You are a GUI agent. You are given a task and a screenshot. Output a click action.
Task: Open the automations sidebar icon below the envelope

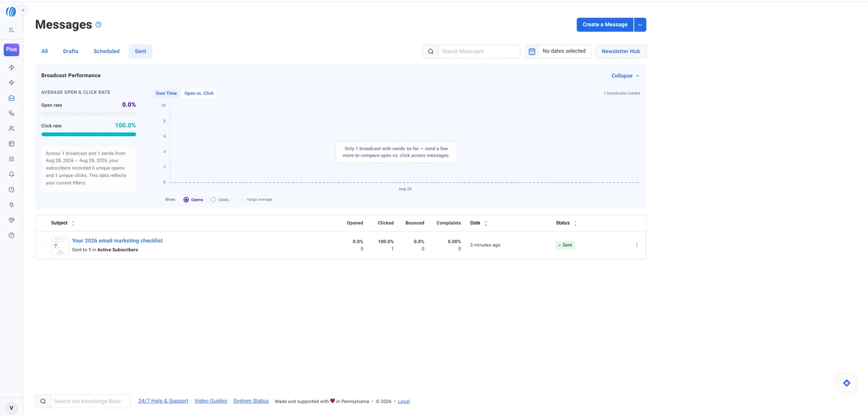click(x=11, y=113)
